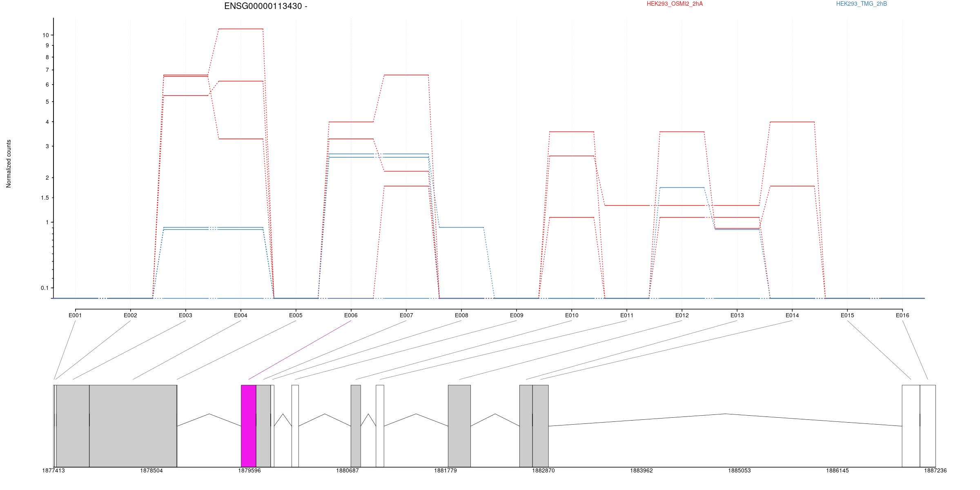
Task: Select the gray exon block near 1881779
Action: click(459, 426)
